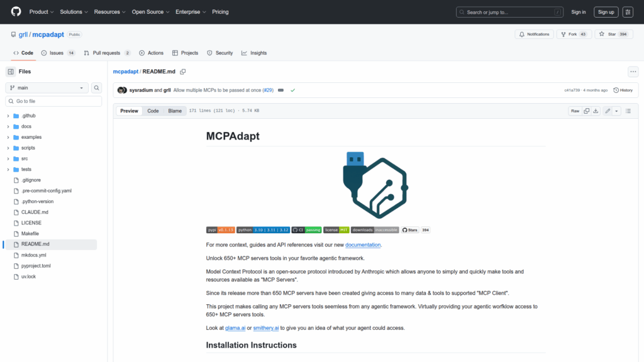Viewport: 644px width, 362px height.
Task: Open the Pull requests tab
Action: pos(107,53)
